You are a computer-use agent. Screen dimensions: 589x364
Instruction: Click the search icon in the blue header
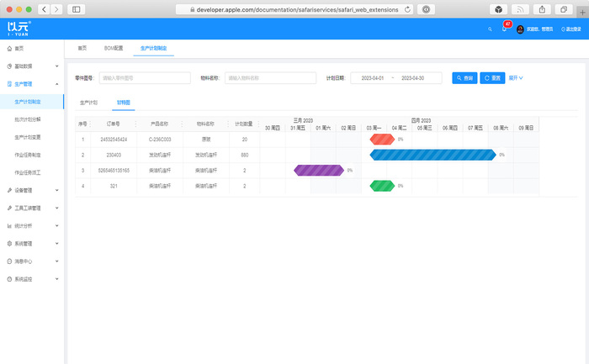click(490, 29)
